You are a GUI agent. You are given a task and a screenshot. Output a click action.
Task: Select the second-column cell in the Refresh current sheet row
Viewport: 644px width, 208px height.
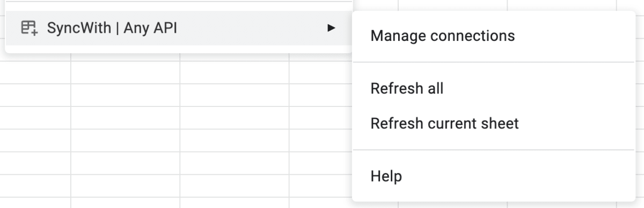126,117
